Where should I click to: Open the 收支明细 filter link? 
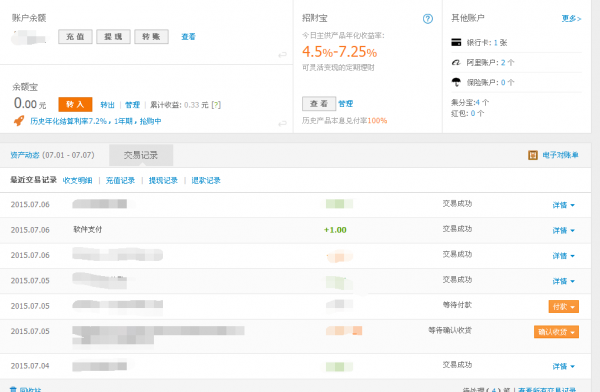[x=77, y=180]
